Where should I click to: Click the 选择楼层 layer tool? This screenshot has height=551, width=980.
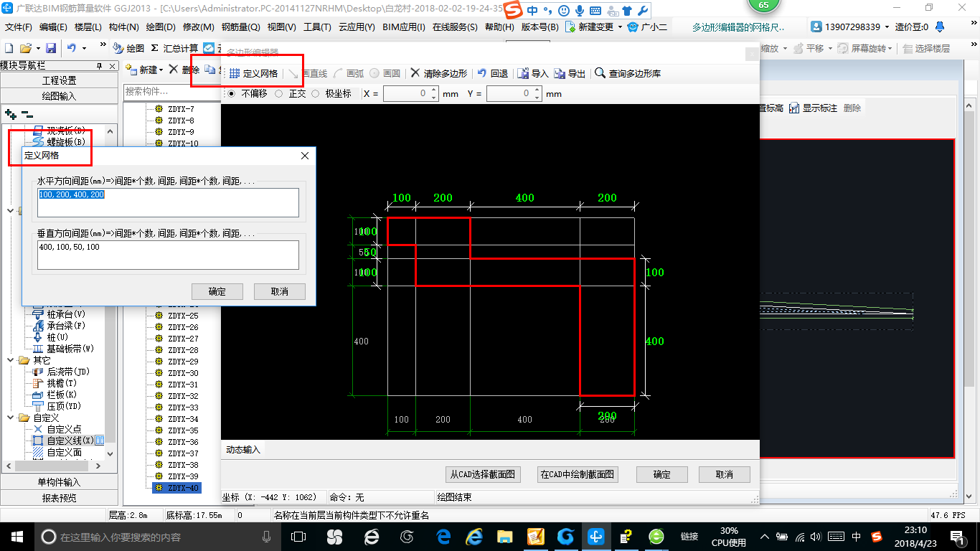tap(926, 48)
